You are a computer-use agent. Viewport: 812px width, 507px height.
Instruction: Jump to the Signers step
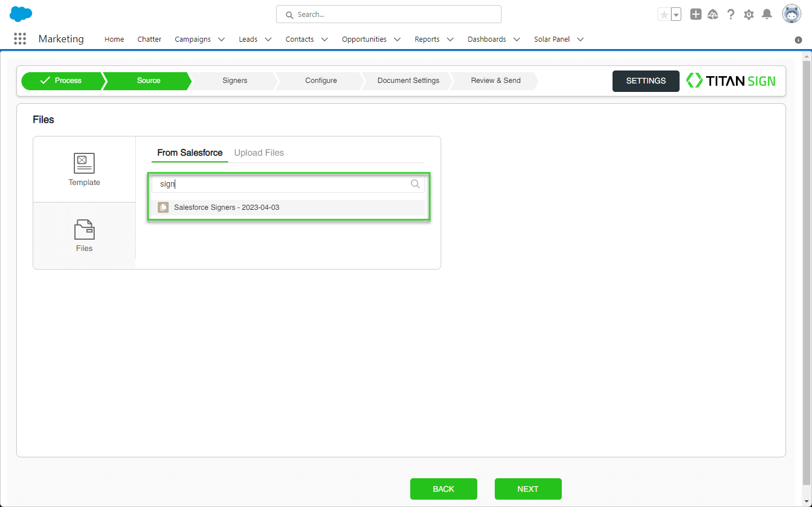pos(235,81)
